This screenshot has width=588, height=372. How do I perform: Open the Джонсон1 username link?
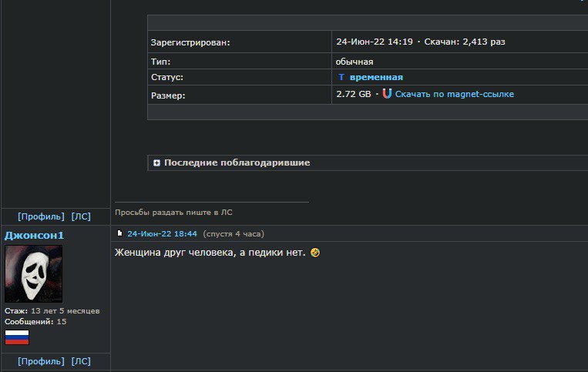point(34,235)
